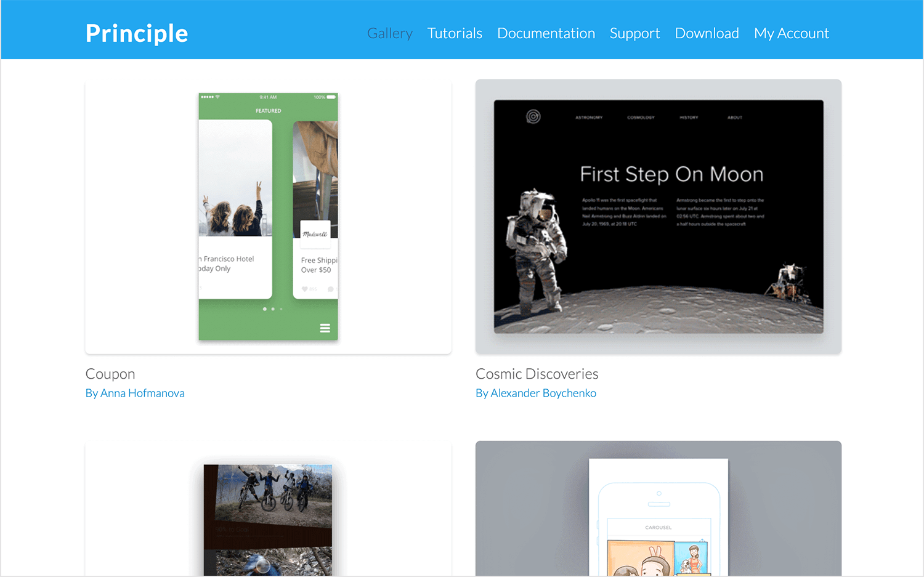The image size is (924, 577).
Task: Click the Download link in the header
Action: point(707,33)
